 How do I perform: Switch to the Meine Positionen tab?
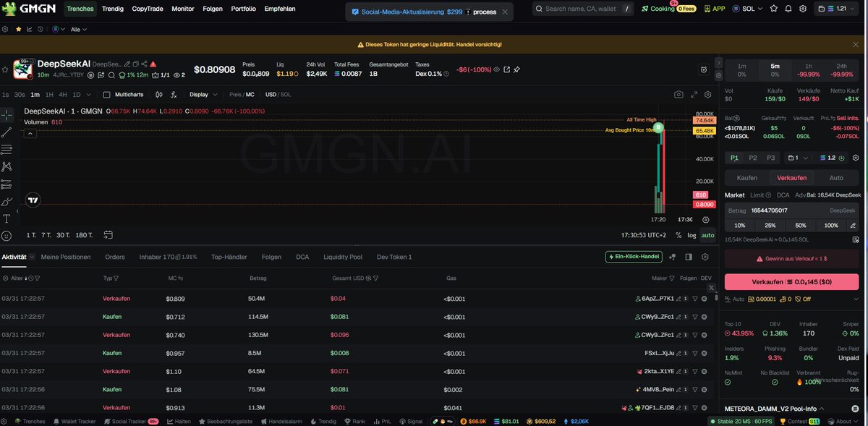(x=66, y=257)
